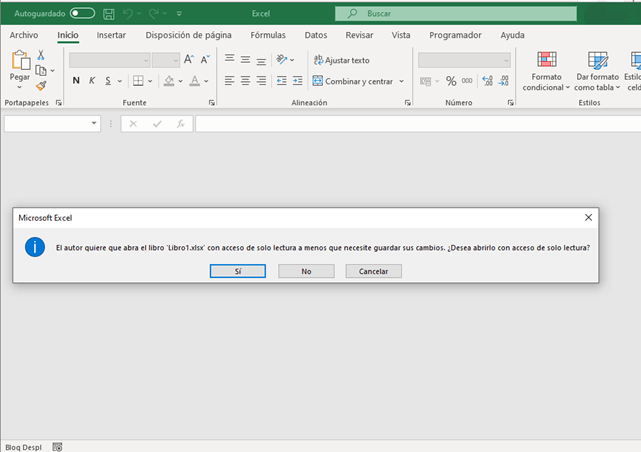Open the borders dropdown arrow

click(x=150, y=81)
